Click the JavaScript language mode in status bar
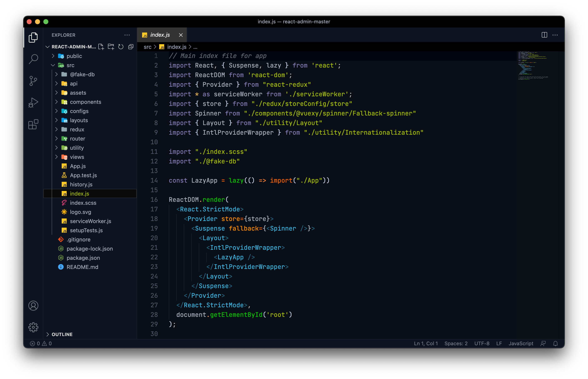The width and height of the screenshot is (588, 379). (521, 344)
